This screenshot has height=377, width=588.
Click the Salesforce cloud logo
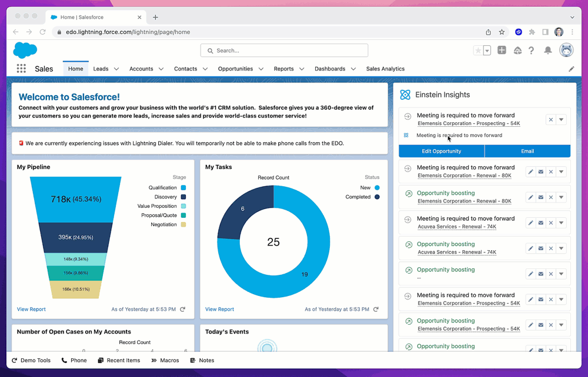tap(25, 50)
